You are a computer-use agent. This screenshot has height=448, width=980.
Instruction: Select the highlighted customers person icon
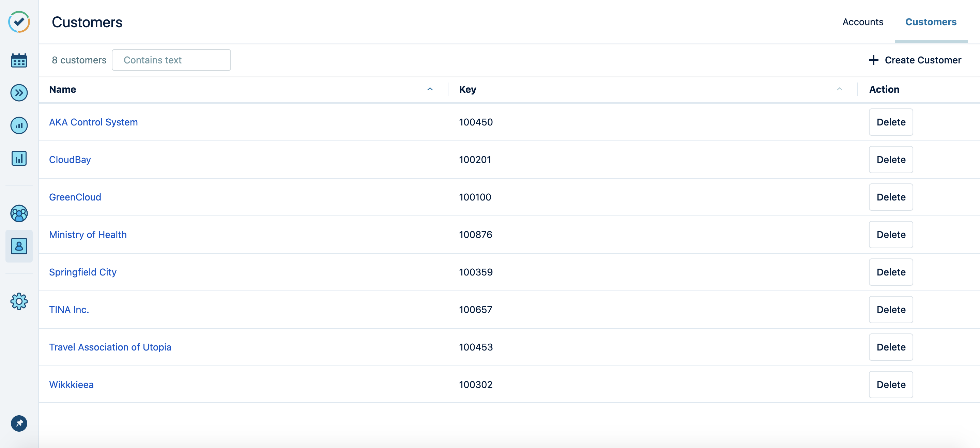click(x=19, y=246)
